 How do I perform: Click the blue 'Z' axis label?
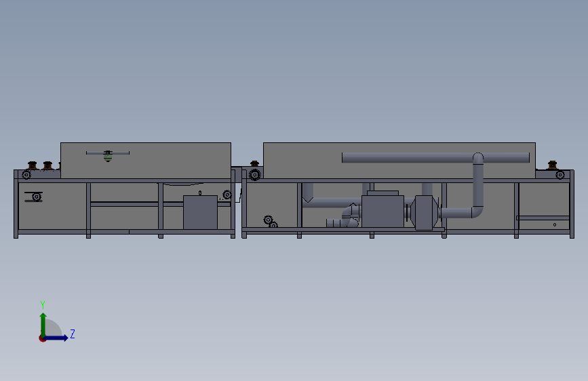[73, 334]
